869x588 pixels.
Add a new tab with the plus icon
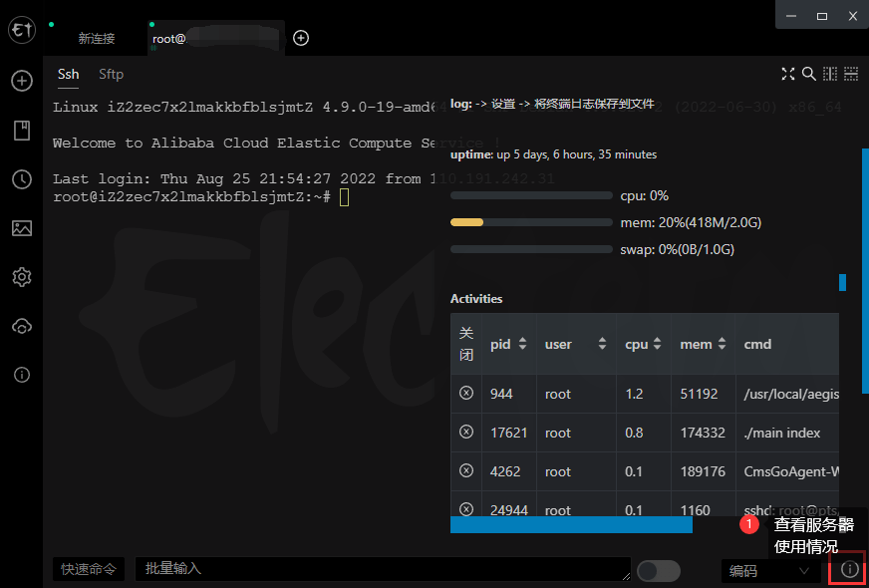pyautogui.click(x=301, y=38)
